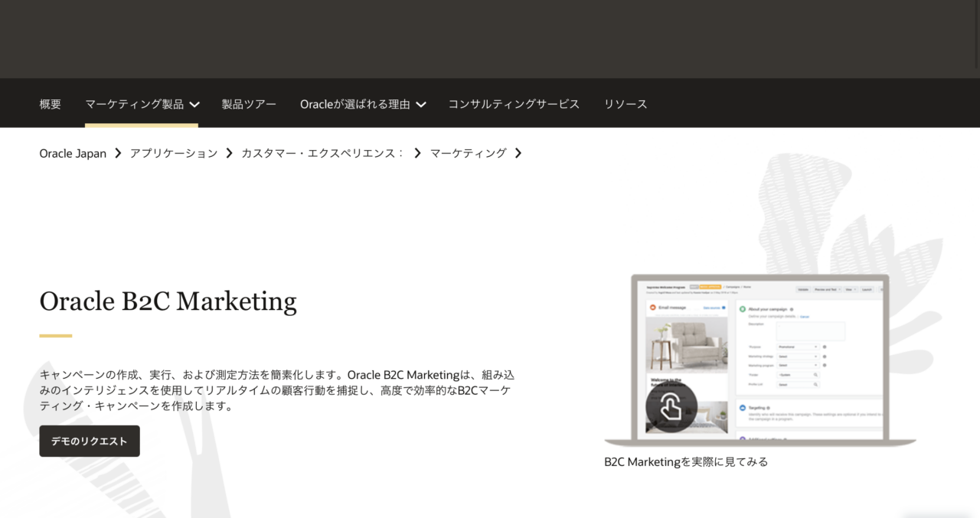Click the chevron after マーケティング breadcrumb
This screenshot has height=518, width=980.
click(x=518, y=153)
